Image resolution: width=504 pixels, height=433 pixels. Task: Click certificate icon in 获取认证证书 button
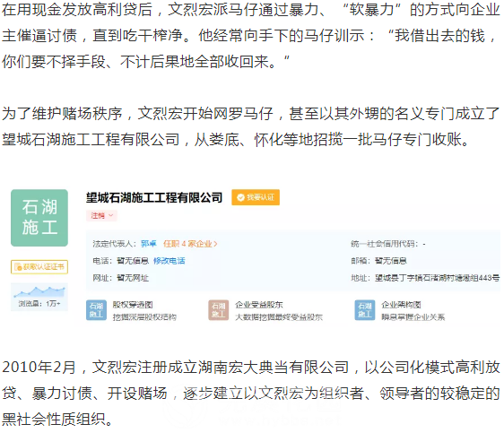click(x=18, y=267)
